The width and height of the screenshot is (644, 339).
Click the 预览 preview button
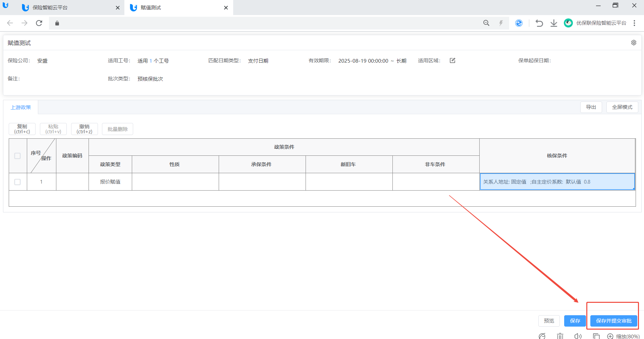click(549, 321)
